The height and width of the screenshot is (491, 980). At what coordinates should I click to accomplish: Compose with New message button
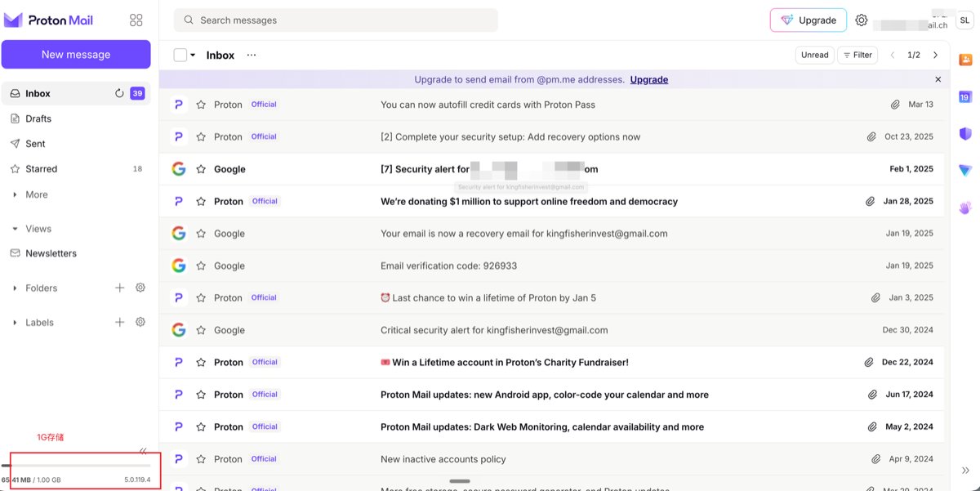click(76, 54)
